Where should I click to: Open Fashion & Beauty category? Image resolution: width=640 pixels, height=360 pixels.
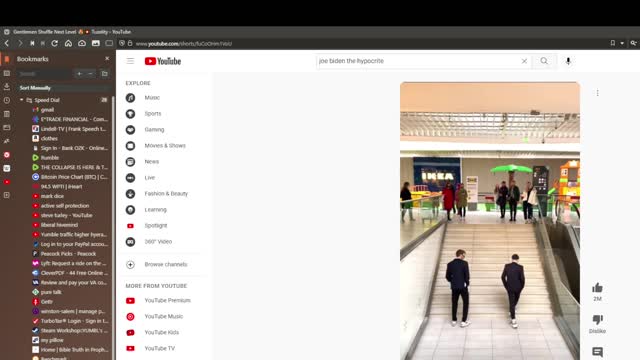166,193
